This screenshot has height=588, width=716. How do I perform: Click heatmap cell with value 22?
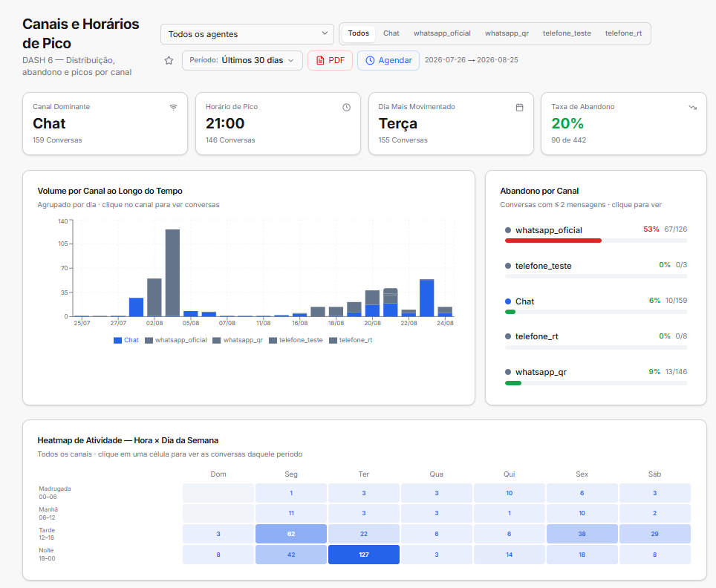pos(364,534)
